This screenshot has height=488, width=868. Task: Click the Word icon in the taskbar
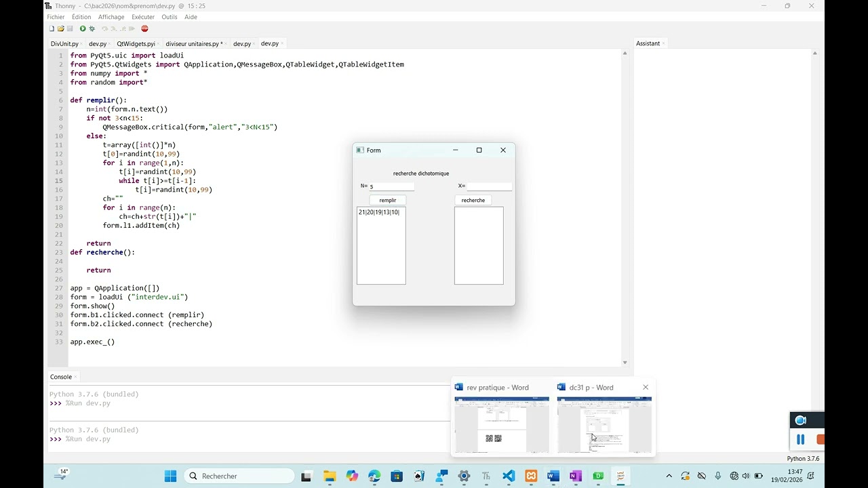click(553, 476)
